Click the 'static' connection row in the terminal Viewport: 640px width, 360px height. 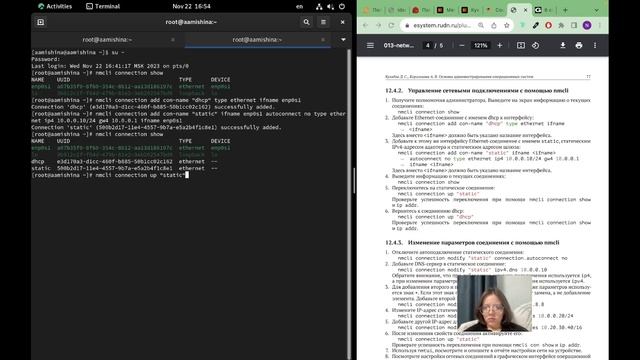(124, 168)
